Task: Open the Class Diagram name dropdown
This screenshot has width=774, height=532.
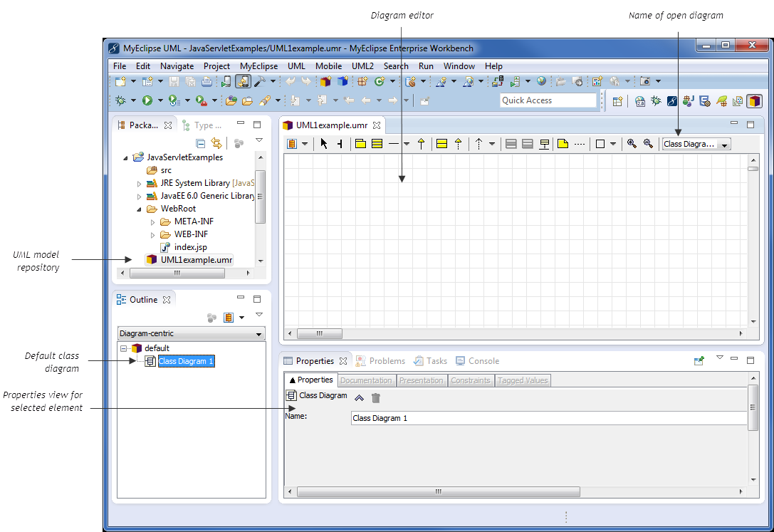Action: (724, 145)
